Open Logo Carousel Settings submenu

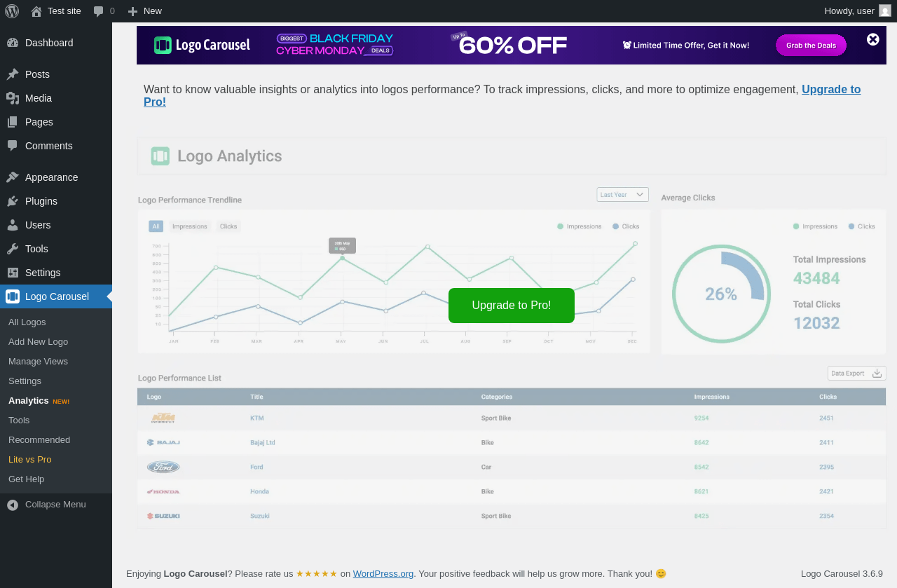click(25, 381)
